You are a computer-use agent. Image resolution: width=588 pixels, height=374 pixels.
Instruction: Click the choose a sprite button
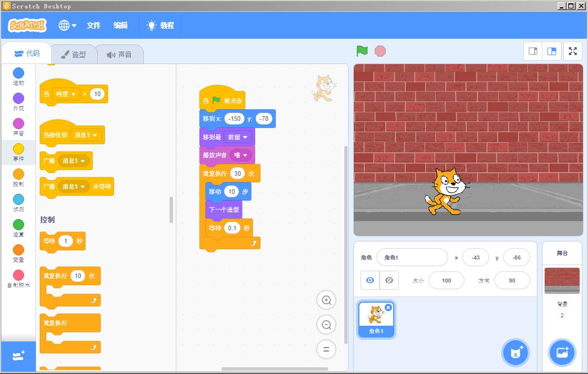coord(516,353)
